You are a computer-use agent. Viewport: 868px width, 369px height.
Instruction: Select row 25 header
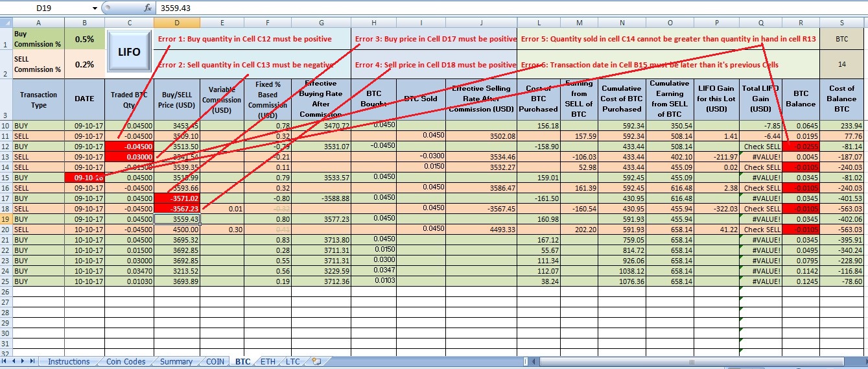[6, 281]
